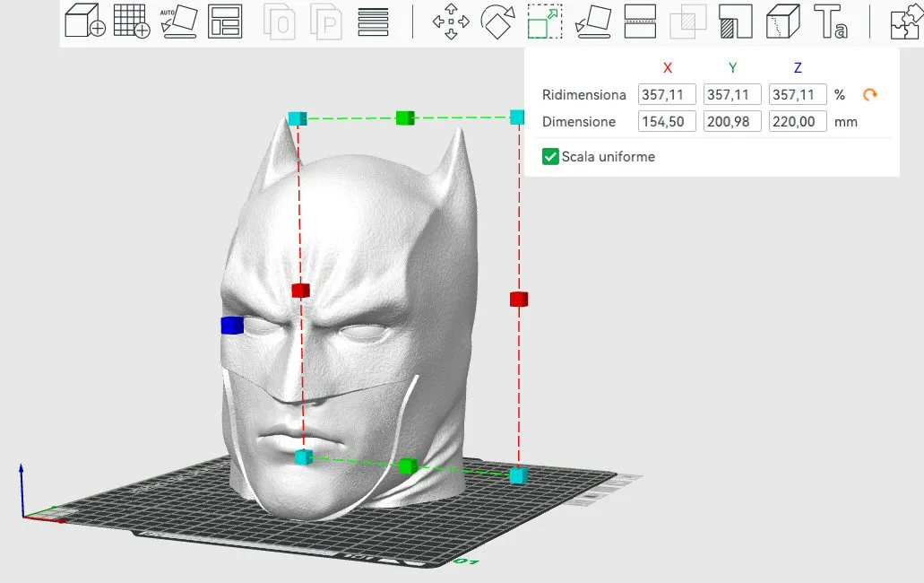This screenshot has width=924, height=583.
Task: Select the Move tool arrows icon
Action: click(451, 22)
